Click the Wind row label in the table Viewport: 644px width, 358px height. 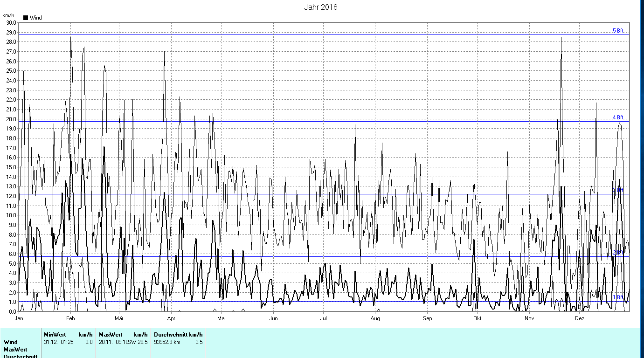tap(10, 342)
